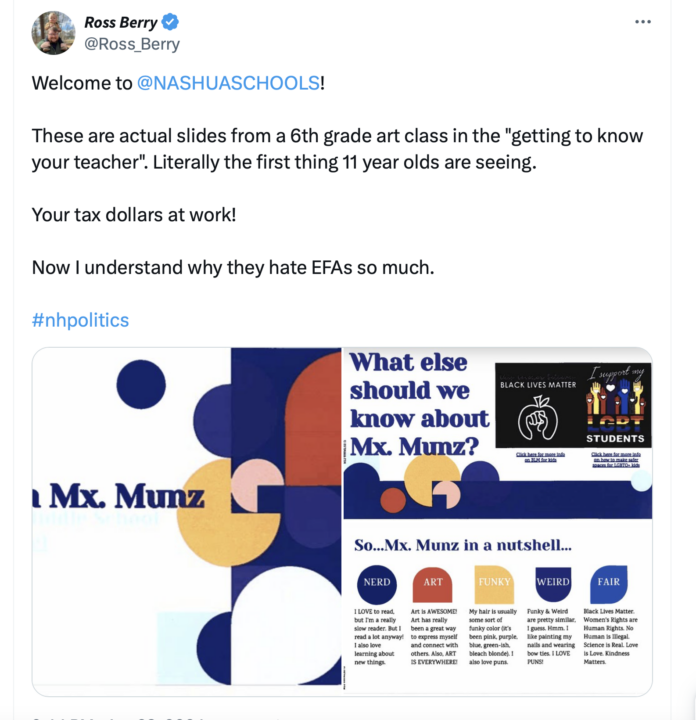This screenshot has width=696, height=720.
Task: Open Ross Berry's profile avatar
Action: pyautogui.click(x=53, y=33)
